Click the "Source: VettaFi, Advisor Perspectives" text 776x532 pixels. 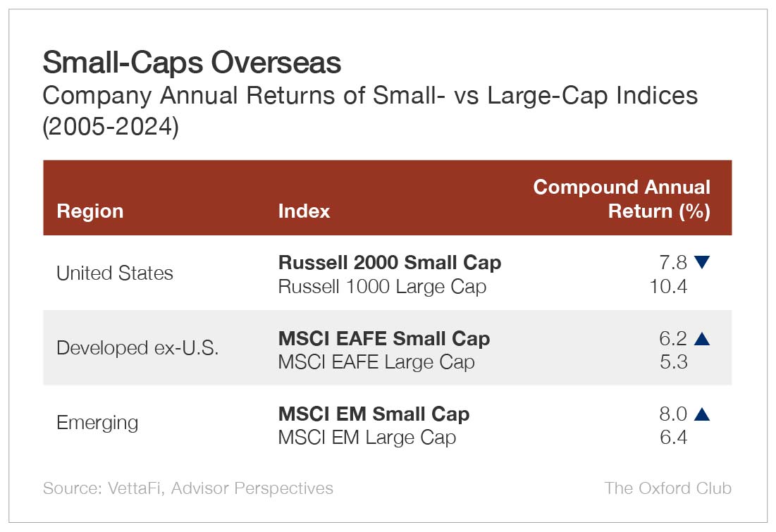(188, 488)
